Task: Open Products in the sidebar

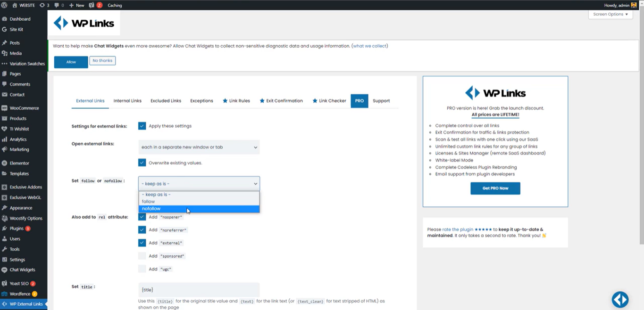Action: click(x=18, y=118)
